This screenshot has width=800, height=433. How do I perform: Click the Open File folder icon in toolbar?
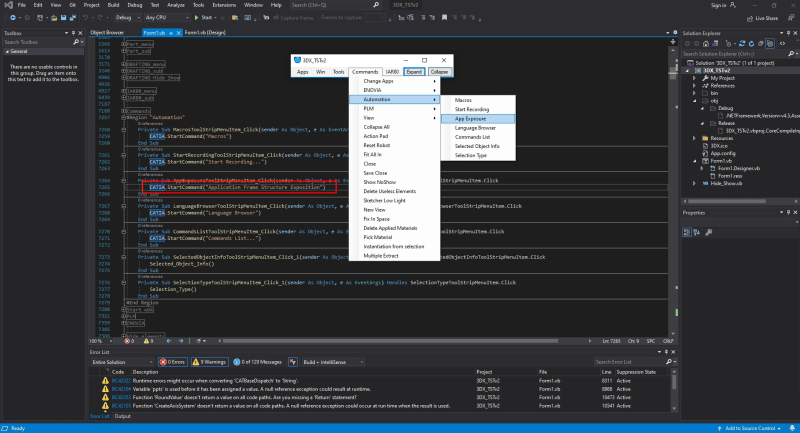54,18
